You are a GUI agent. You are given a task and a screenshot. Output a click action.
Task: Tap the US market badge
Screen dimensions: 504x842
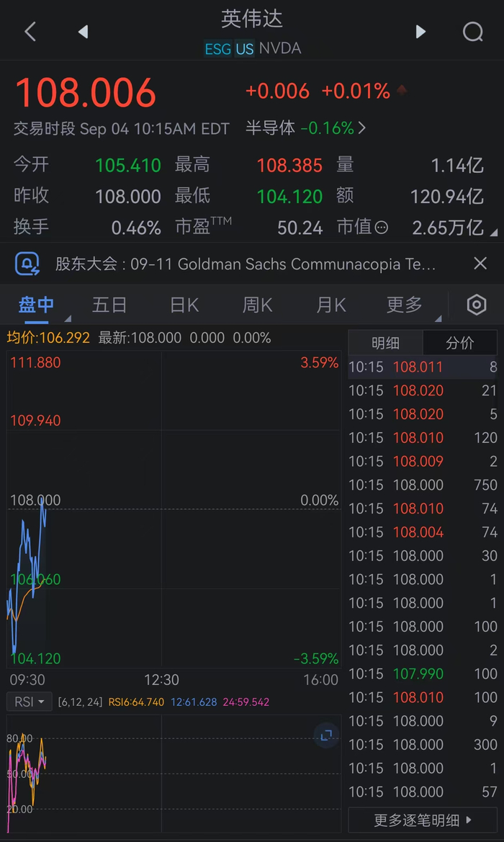[x=245, y=49]
